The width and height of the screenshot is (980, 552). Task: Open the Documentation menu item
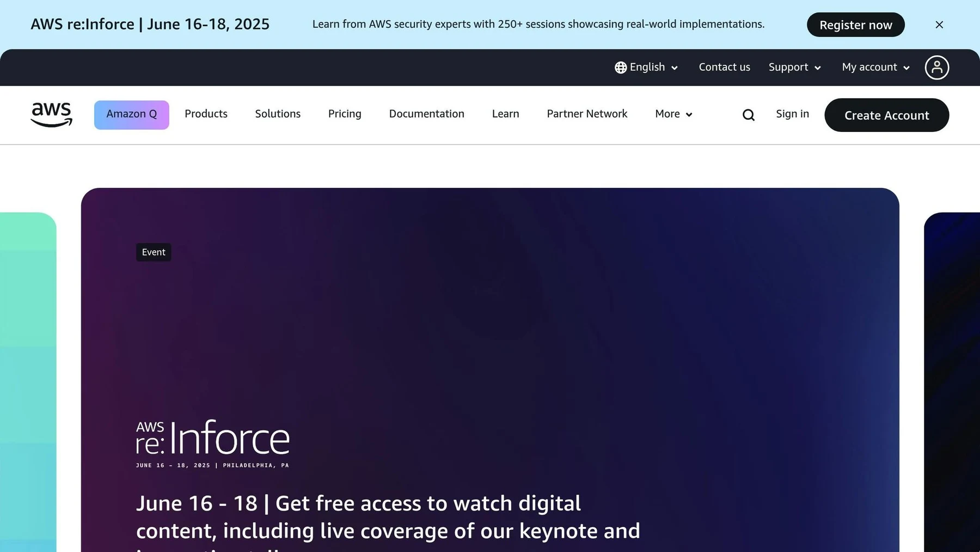[427, 114]
